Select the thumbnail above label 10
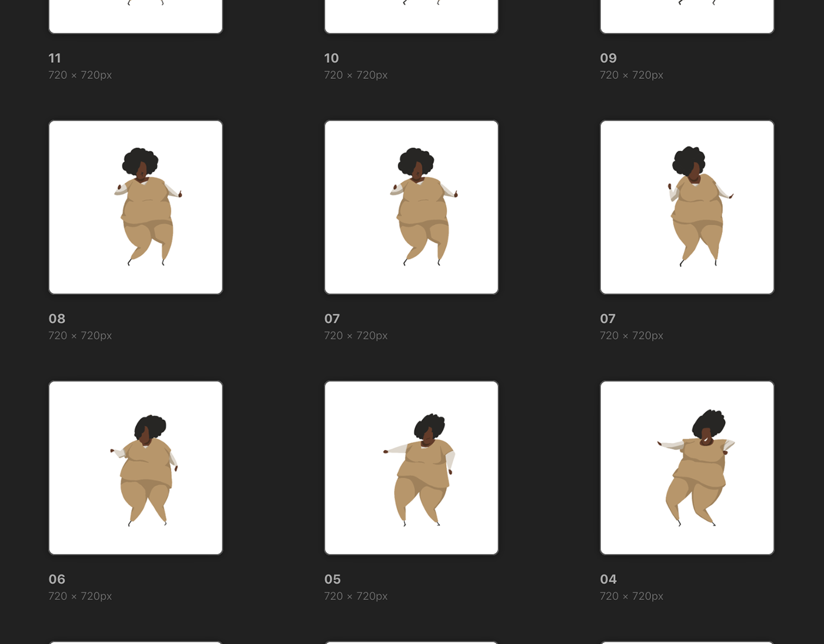Image resolution: width=824 pixels, height=644 pixels. tap(411, 16)
